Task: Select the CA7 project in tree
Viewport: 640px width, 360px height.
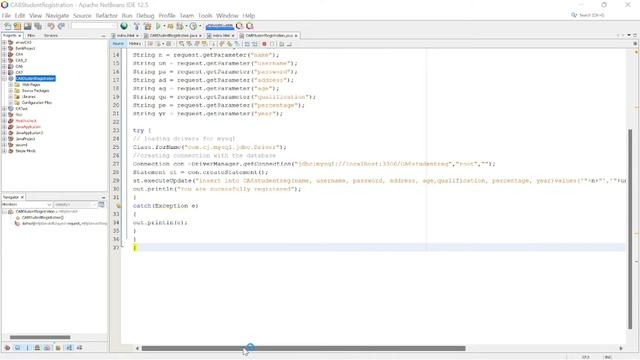Action: tap(19, 72)
